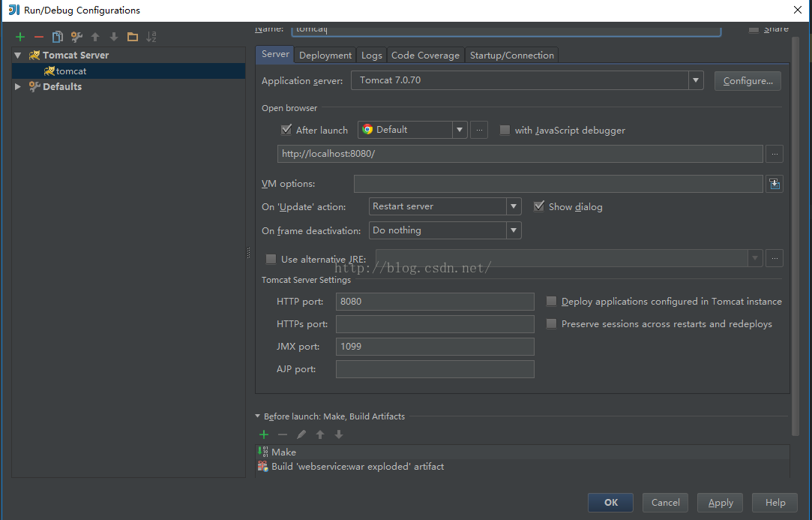The width and height of the screenshot is (812, 520).
Task: Click the Build artifact task icon
Action: [263, 466]
